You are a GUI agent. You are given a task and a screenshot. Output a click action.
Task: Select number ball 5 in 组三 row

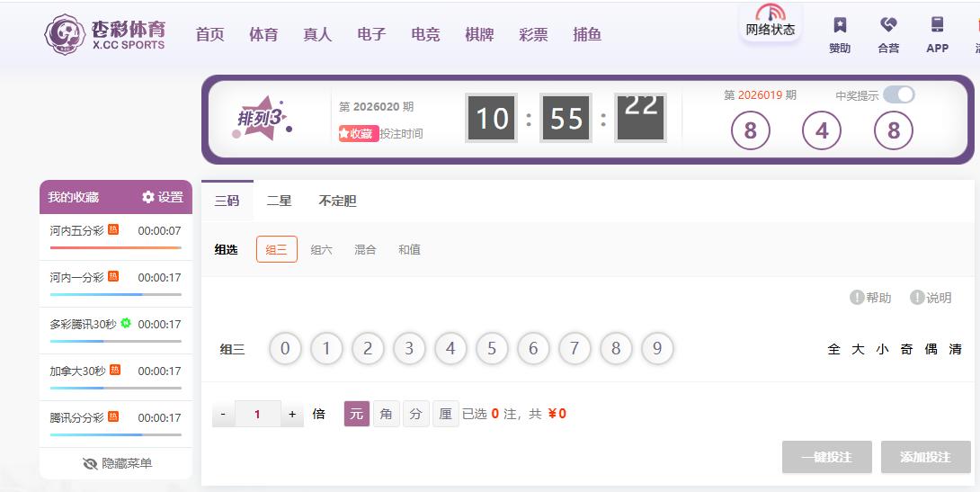[492, 349]
